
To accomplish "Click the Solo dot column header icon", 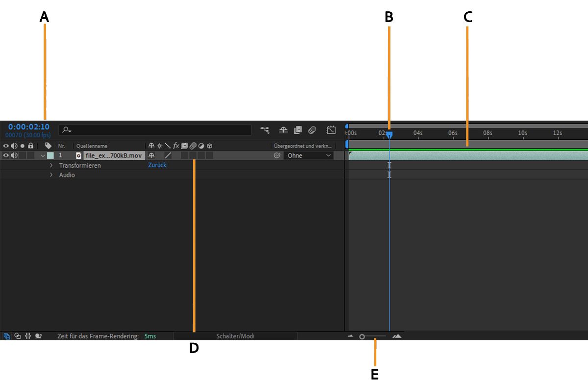I will coord(22,146).
